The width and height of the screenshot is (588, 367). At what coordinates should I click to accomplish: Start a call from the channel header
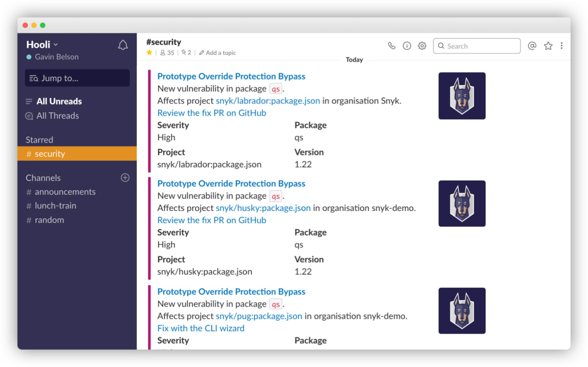(391, 45)
